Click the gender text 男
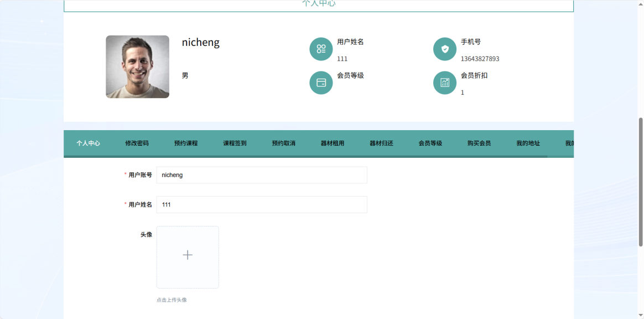Image resolution: width=644 pixels, height=319 pixels. point(185,76)
